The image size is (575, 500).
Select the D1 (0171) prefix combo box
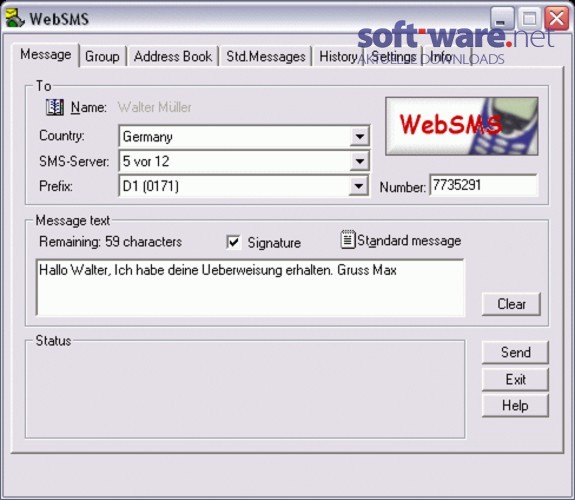click(x=244, y=186)
